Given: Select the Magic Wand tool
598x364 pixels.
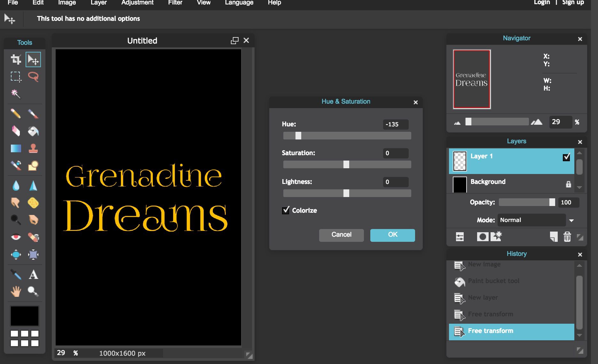Looking at the screenshot, I should tap(16, 94).
